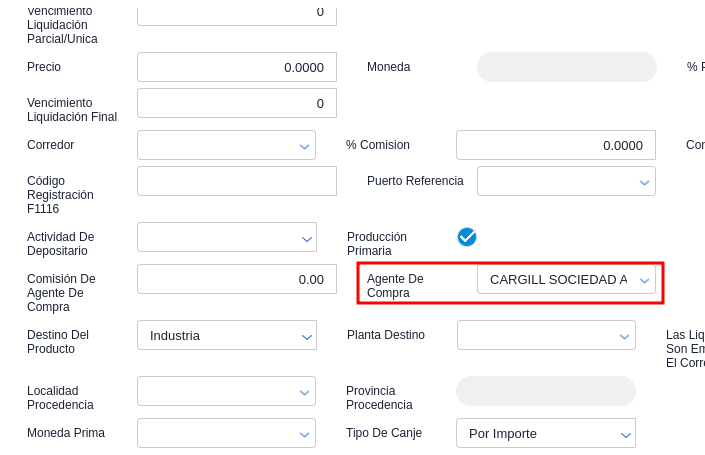The width and height of the screenshot is (705, 455).
Task: Click the Provincia Procedencia disabled field
Action: (x=545, y=391)
